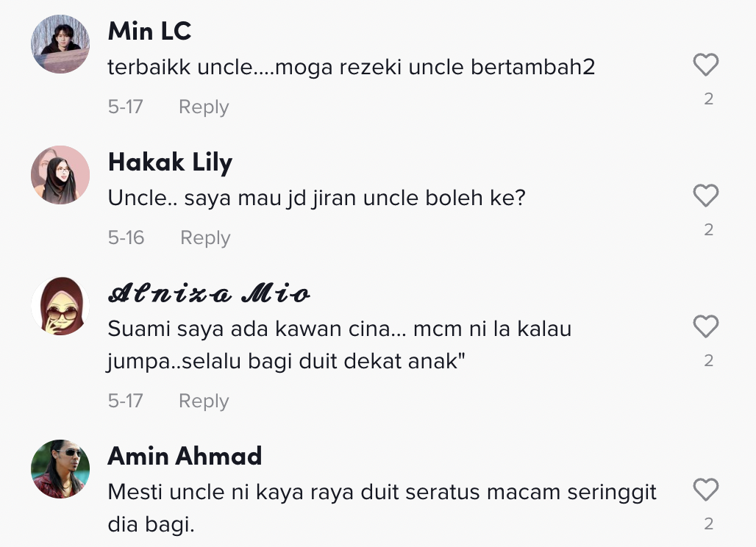The width and height of the screenshot is (756, 547).
Task: Heart Amin Ahmad's comment
Action: (x=705, y=490)
